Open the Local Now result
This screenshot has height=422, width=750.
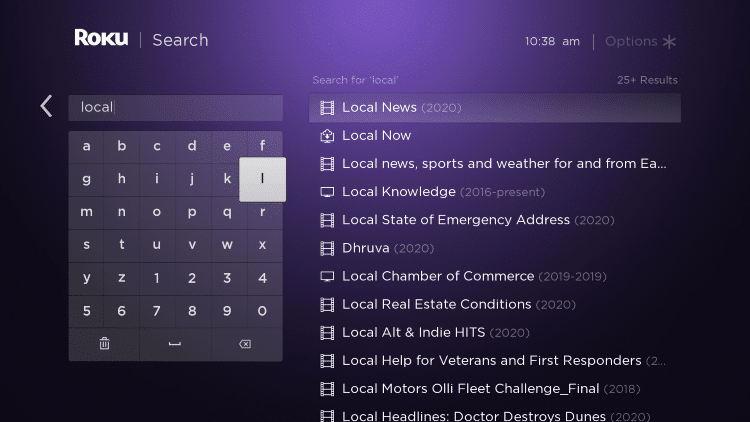coord(495,136)
